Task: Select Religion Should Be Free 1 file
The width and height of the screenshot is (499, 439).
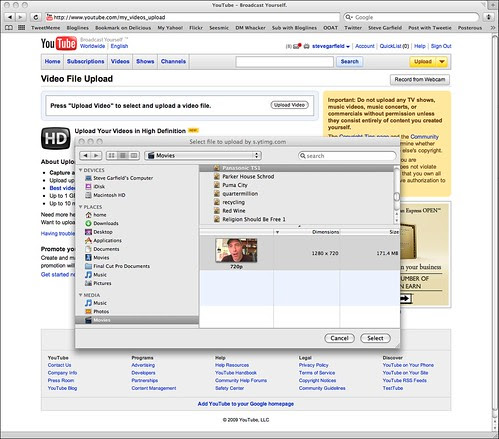Action: (x=254, y=219)
